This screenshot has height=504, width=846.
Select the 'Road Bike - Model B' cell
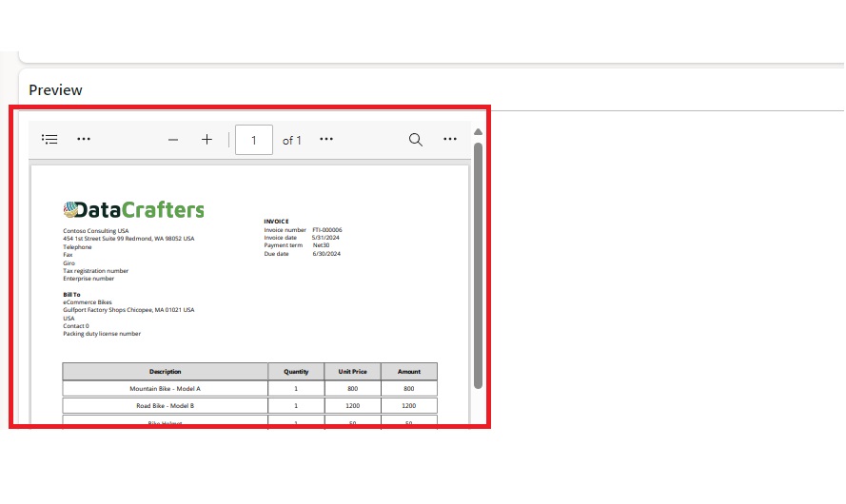pyautogui.click(x=165, y=406)
